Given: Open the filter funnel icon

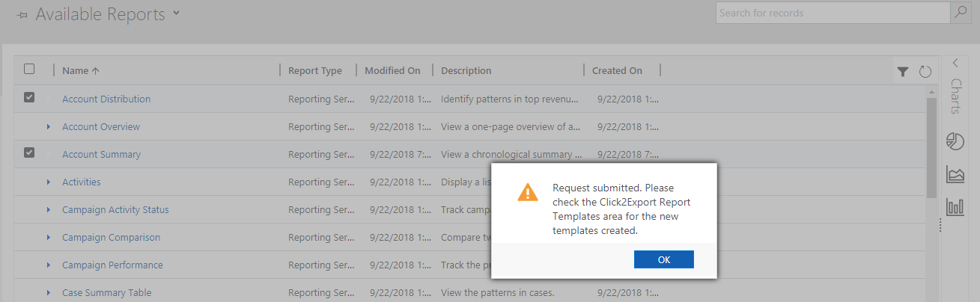Looking at the screenshot, I should coord(903,71).
